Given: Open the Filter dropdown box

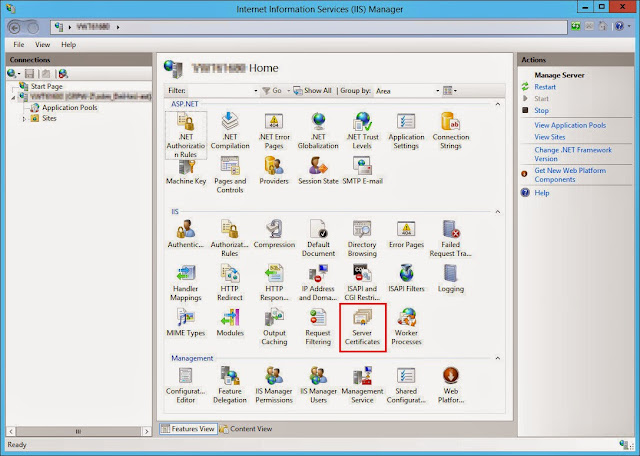Looking at the screenshot, I should click(223, 91).
